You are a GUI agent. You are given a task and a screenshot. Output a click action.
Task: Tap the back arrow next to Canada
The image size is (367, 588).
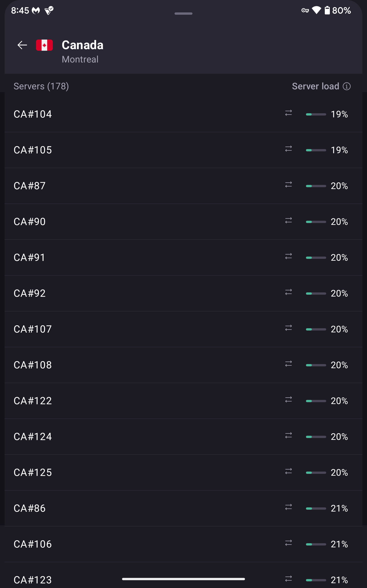point(22,45)
